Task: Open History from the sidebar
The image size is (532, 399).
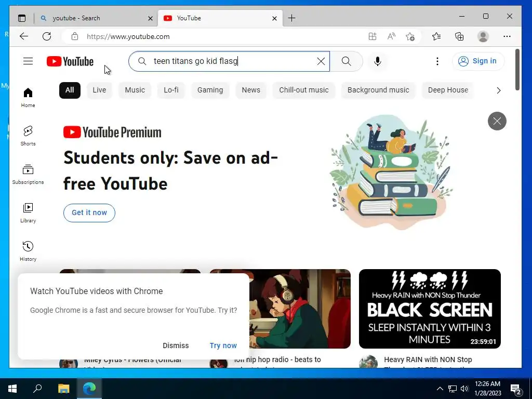Action: point(28,251)
